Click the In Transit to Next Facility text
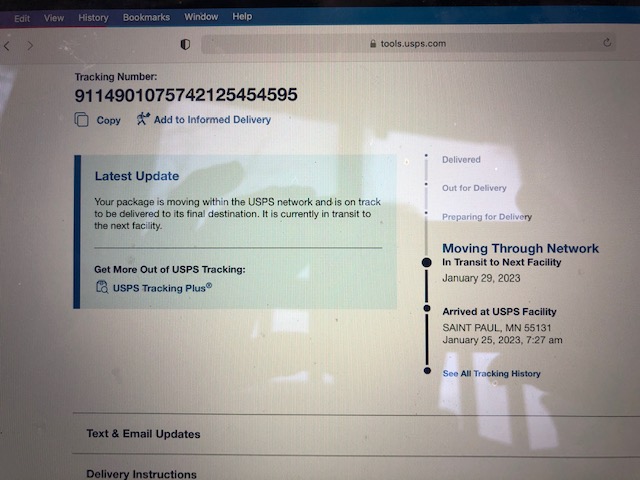 pyautogui.click(x=502, y=262)
